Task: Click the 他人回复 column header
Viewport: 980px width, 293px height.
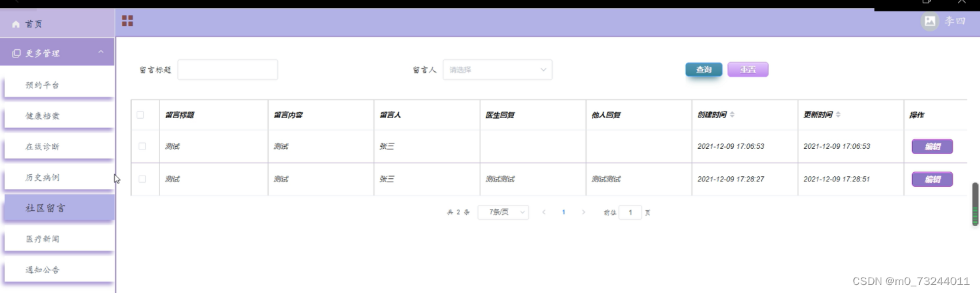Action: click(x=606, y=115)
